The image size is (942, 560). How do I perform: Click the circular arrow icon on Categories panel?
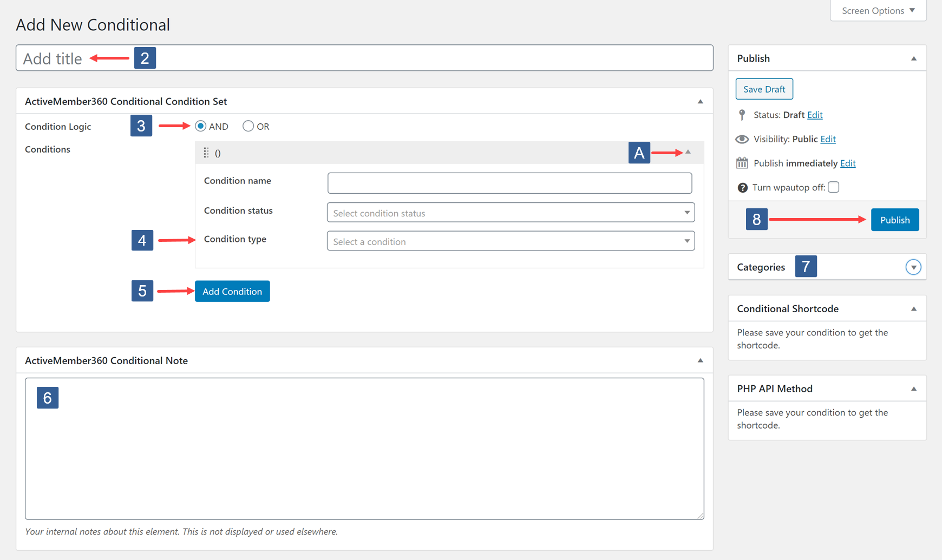tap(913, 267)
